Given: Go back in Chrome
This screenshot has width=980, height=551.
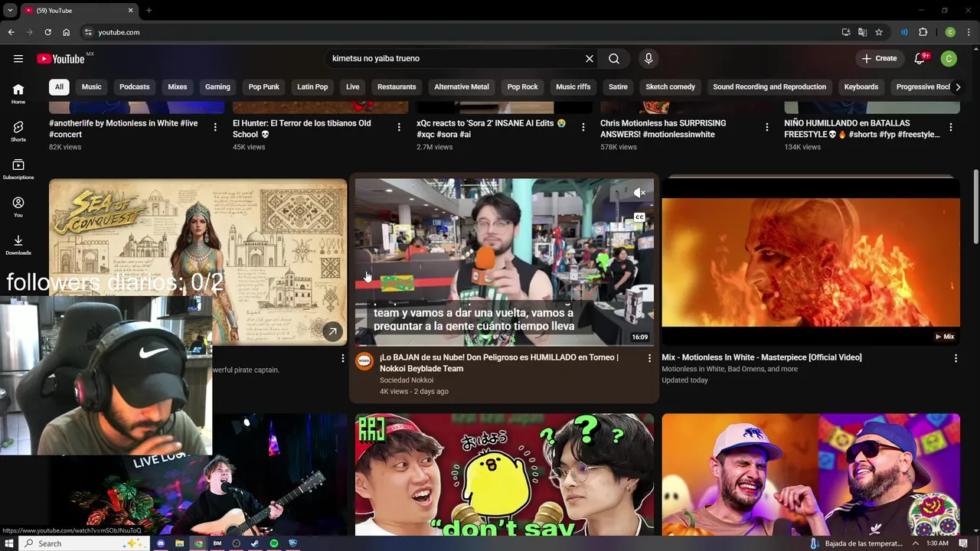Looking at the screenshot, I should pos(11,32).
